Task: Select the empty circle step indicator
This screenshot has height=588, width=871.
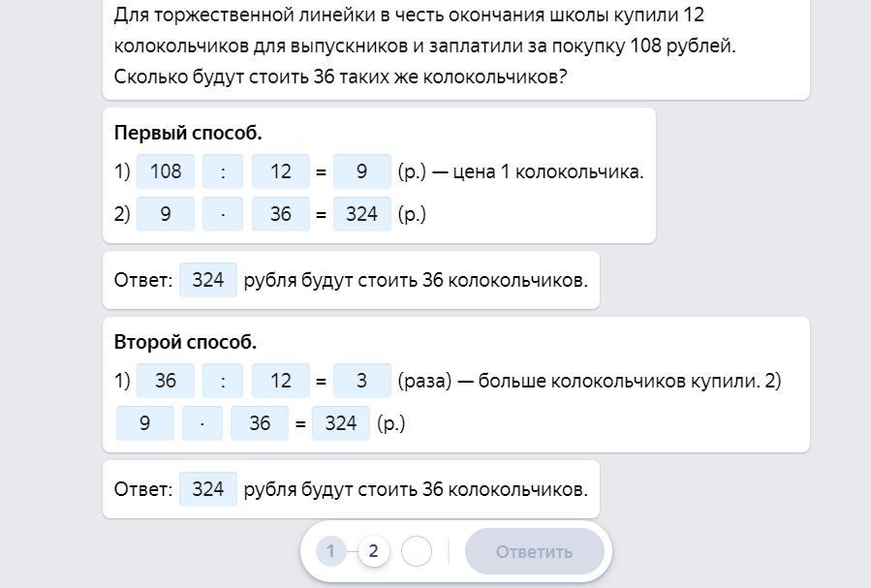Action: [416, 551]
